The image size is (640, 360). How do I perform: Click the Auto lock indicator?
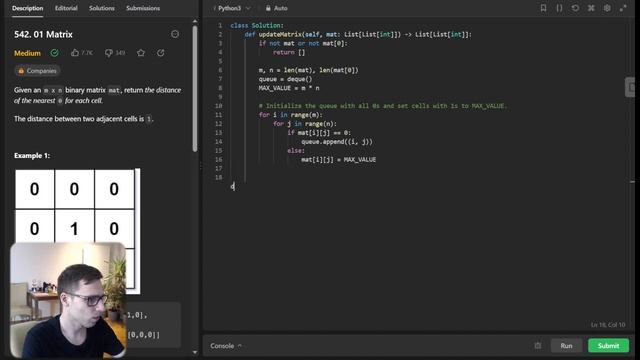(x=276, y=8)
